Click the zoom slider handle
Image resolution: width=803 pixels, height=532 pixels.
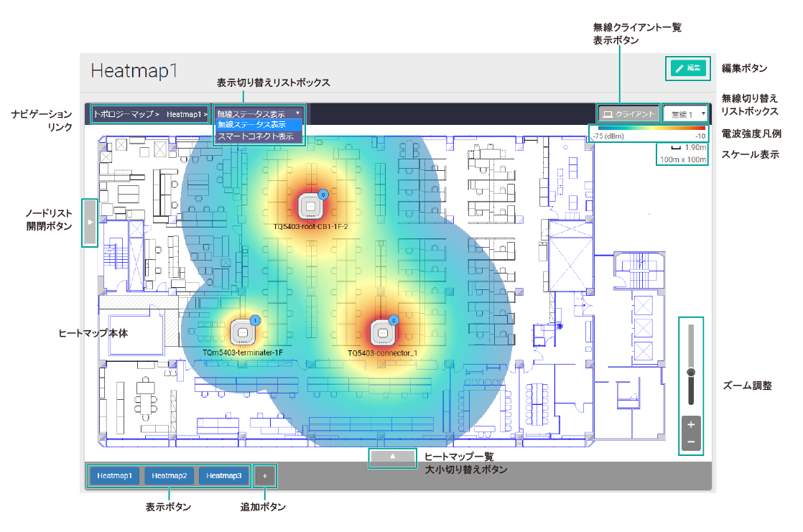click(691, 372)
